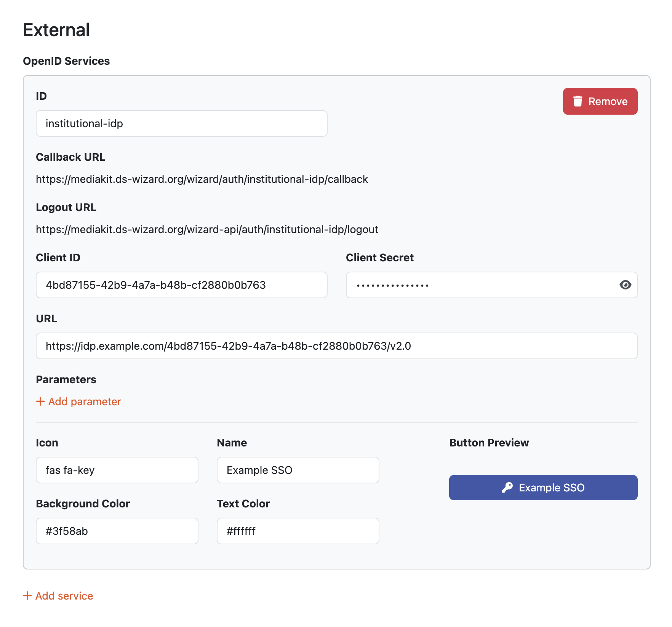Image resolution: width=672 pixels, height=627 pixels.
Task: Click the OpenID Services heading
Action: [66, 61]
